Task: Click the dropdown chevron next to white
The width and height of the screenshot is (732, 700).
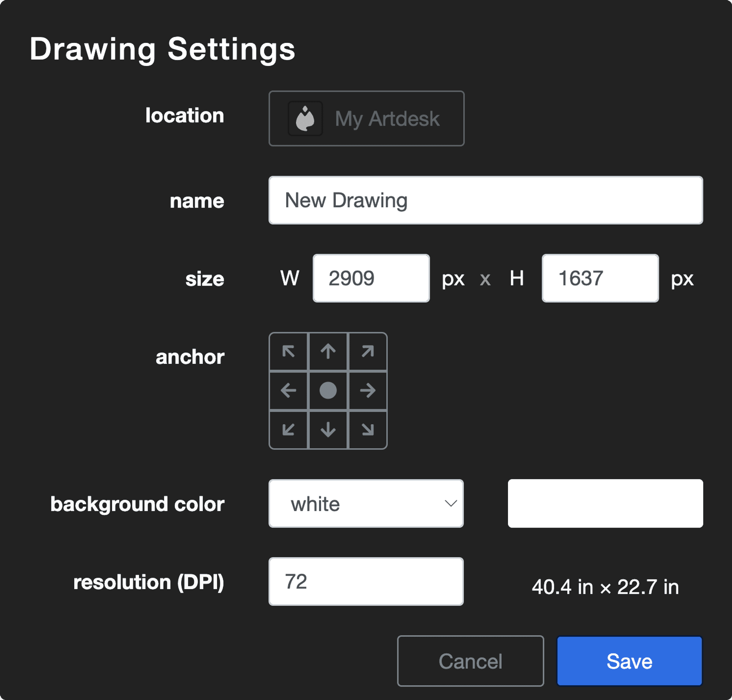Action: point(451,503)
